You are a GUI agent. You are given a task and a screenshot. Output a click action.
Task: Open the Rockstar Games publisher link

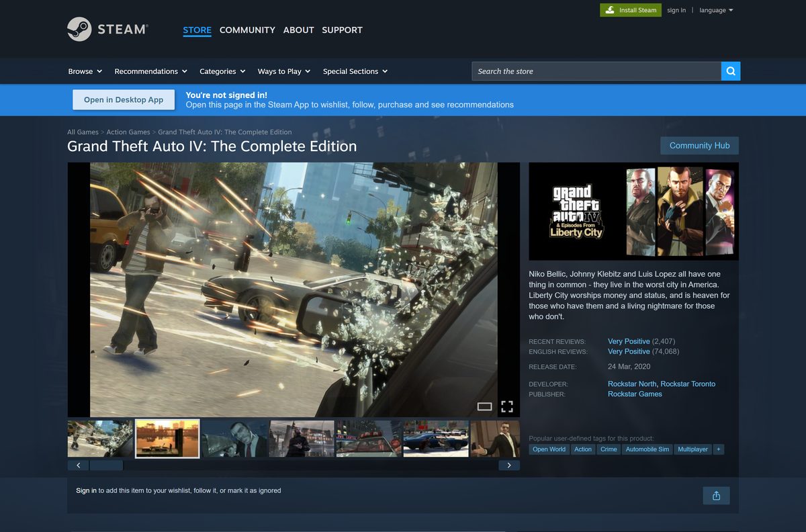(635, 394)
